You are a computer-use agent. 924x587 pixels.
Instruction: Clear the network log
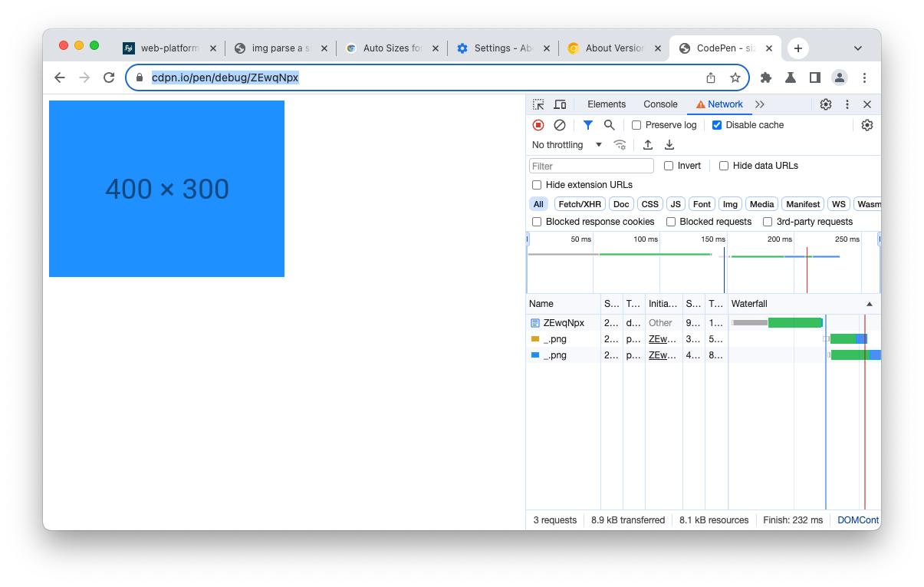coord(559,124)
